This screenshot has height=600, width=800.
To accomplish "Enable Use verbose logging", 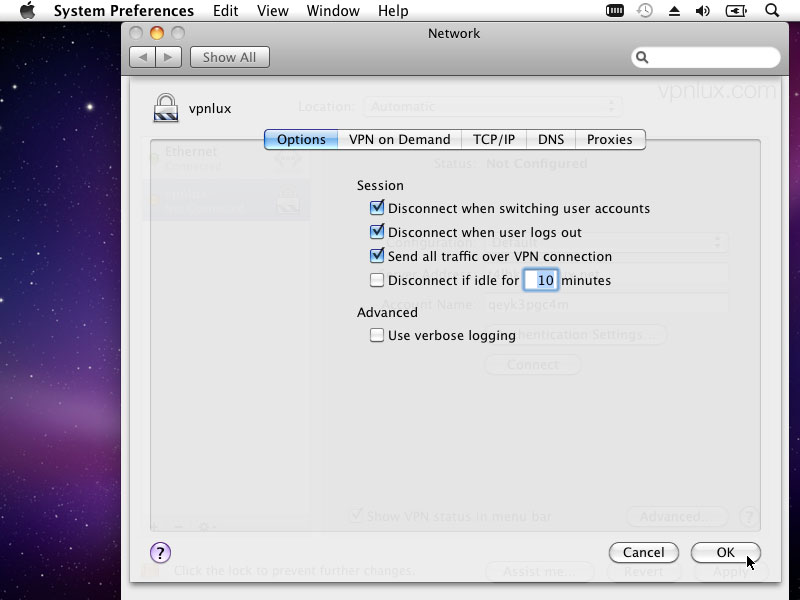I will point(377,335).
